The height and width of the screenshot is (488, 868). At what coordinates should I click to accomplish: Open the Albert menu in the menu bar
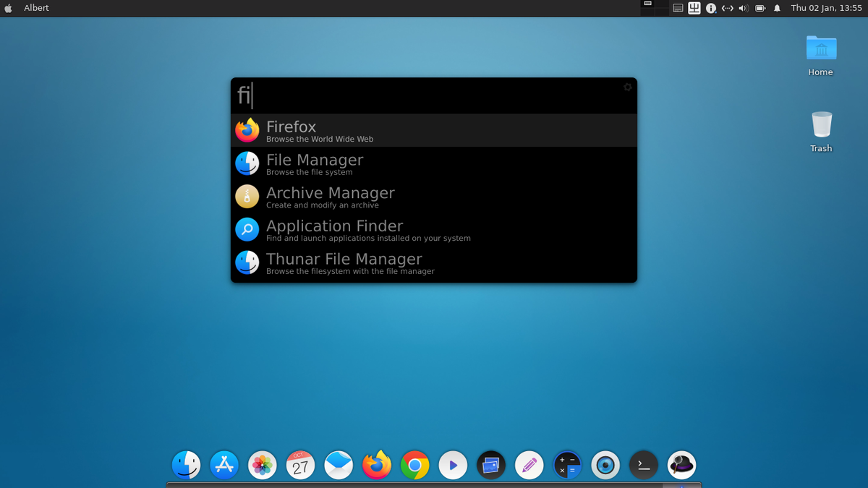36,8
